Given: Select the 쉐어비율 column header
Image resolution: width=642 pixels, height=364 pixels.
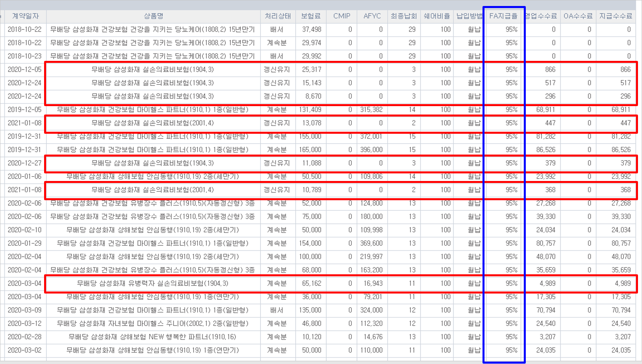Looking at the screenshot, I should coord(437,16).
